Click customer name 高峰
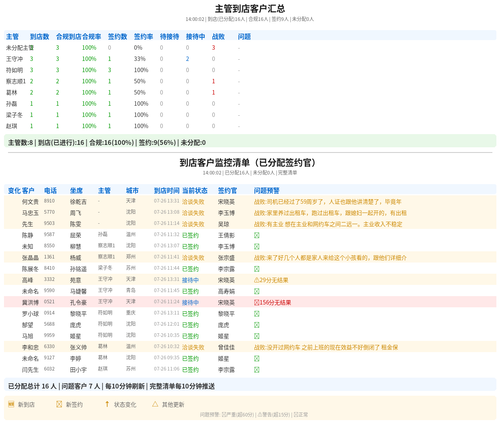This screenshot has height=437, width=500. click(27, 280)
